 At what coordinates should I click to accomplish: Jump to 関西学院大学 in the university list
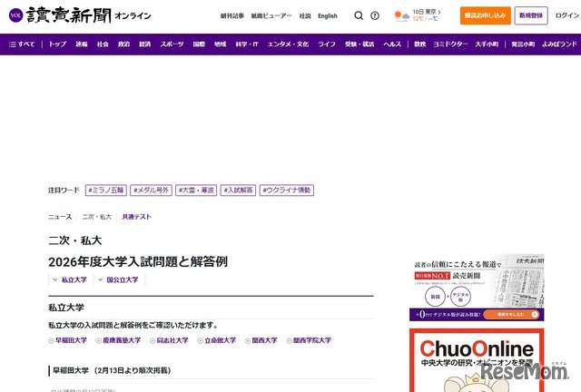click(309, 340)
